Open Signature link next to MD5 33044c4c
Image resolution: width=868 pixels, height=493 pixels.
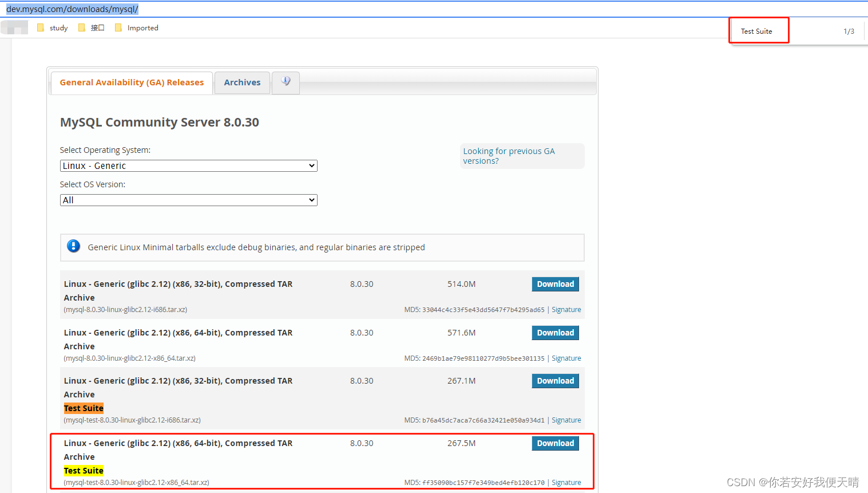[x=566, y=309]
